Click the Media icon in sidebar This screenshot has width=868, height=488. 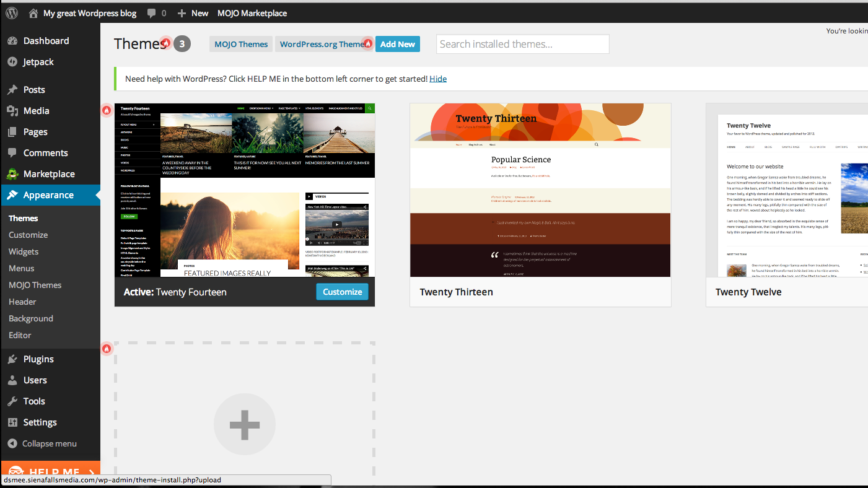(12, 111)
